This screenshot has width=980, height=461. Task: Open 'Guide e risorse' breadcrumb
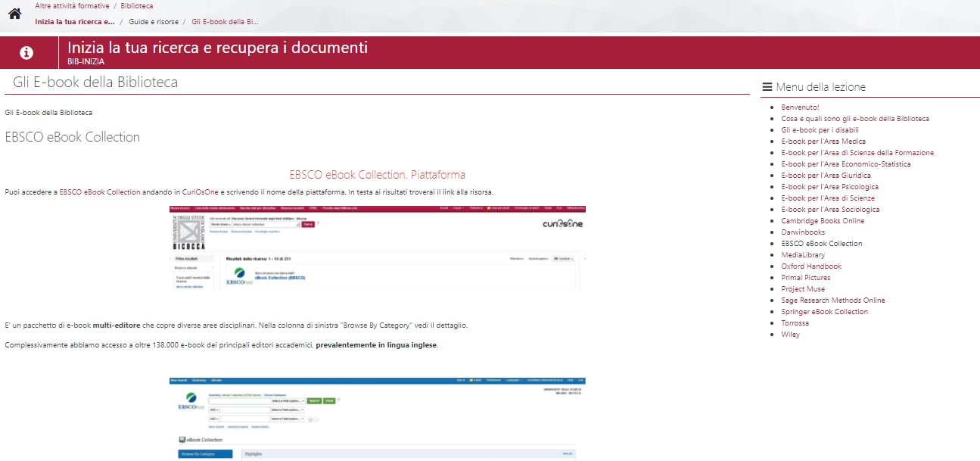point(154,22)
